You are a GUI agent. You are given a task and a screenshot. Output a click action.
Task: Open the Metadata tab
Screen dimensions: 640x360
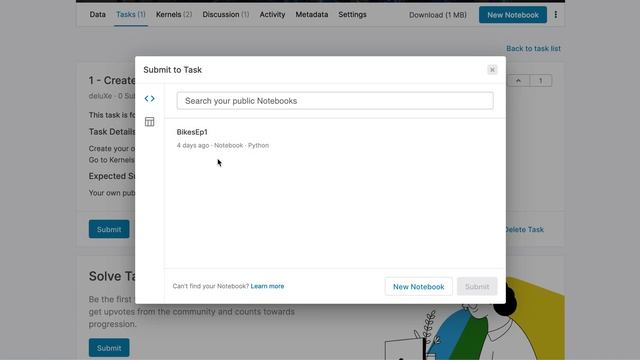pyautogui.click(x=311, y=14)
